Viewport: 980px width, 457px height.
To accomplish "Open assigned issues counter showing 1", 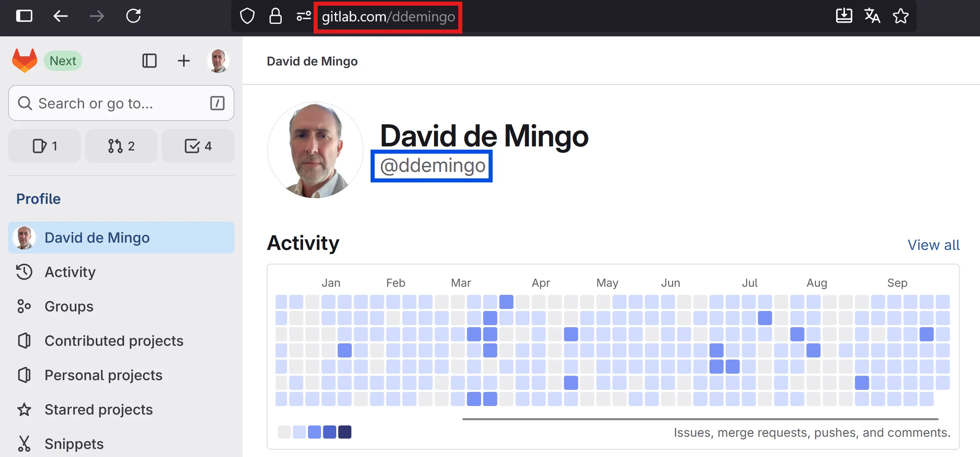I will click(x=44, y=146).
